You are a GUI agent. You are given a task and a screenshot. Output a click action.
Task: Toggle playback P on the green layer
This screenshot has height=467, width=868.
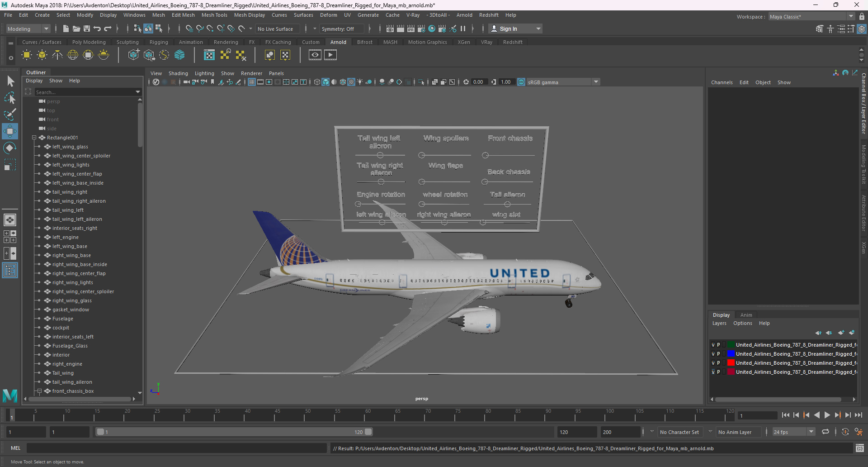click(719, 345)
